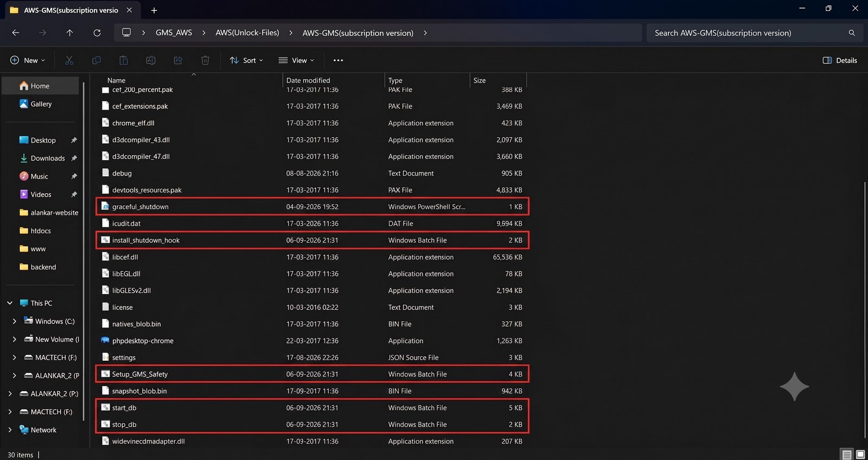Click the vertical scrollbar of file list
868x460 pixels.
[x=865, y=309]
